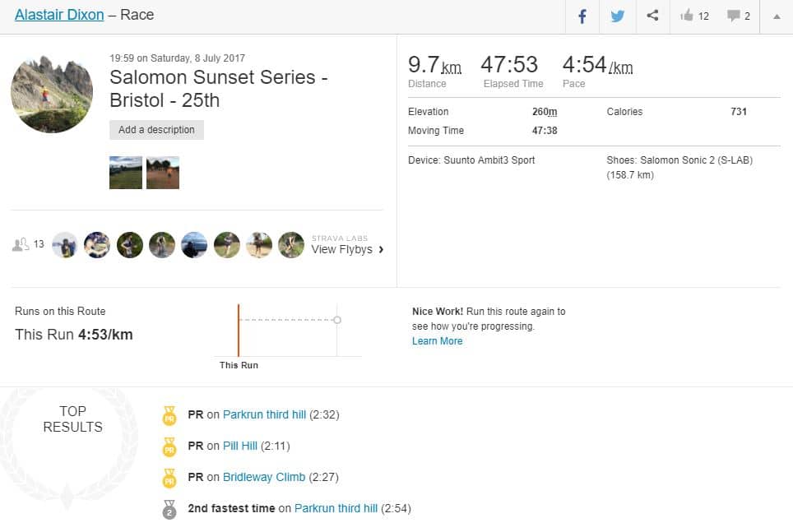Click the Add a description button
Screen dimensions: 793x532
click(156, 130)
